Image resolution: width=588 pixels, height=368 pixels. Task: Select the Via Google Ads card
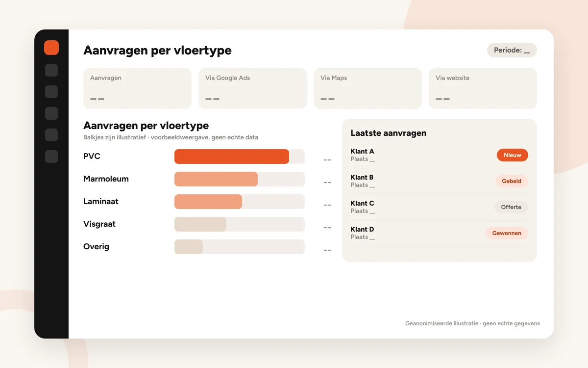click(252, 88)
